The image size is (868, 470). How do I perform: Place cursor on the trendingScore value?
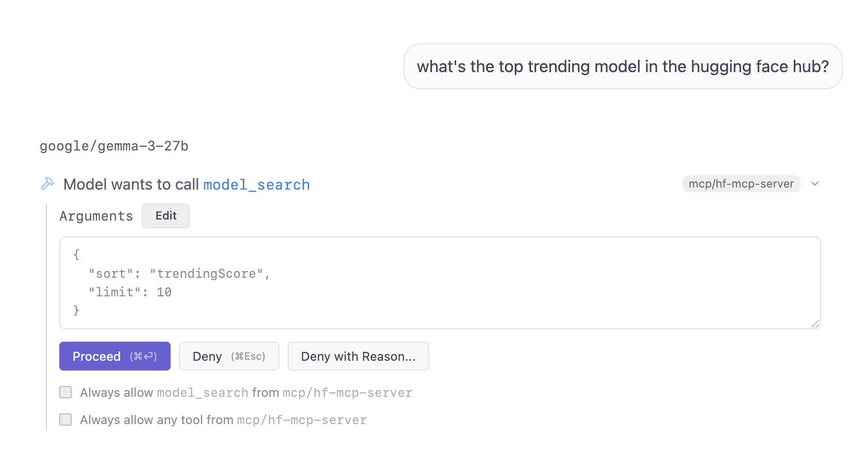pyautogui.click(x=206, y=274)
